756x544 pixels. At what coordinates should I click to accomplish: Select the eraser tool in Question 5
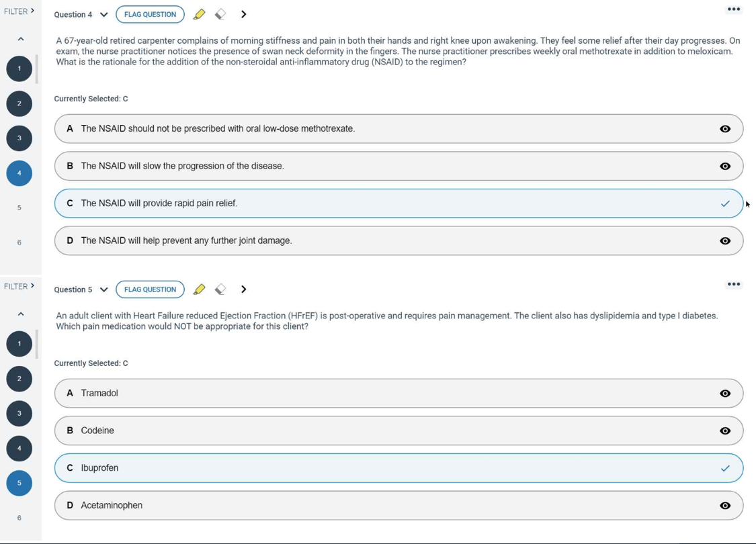(220, 289)
